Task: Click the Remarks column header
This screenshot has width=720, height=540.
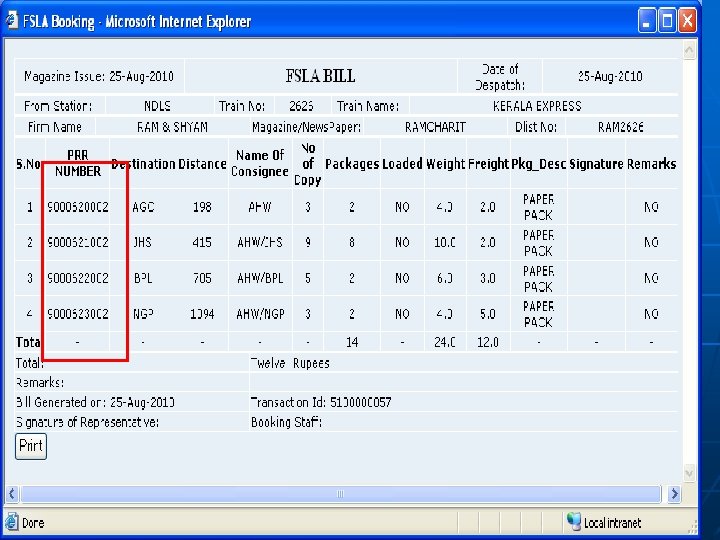Action: coord(652,163)
